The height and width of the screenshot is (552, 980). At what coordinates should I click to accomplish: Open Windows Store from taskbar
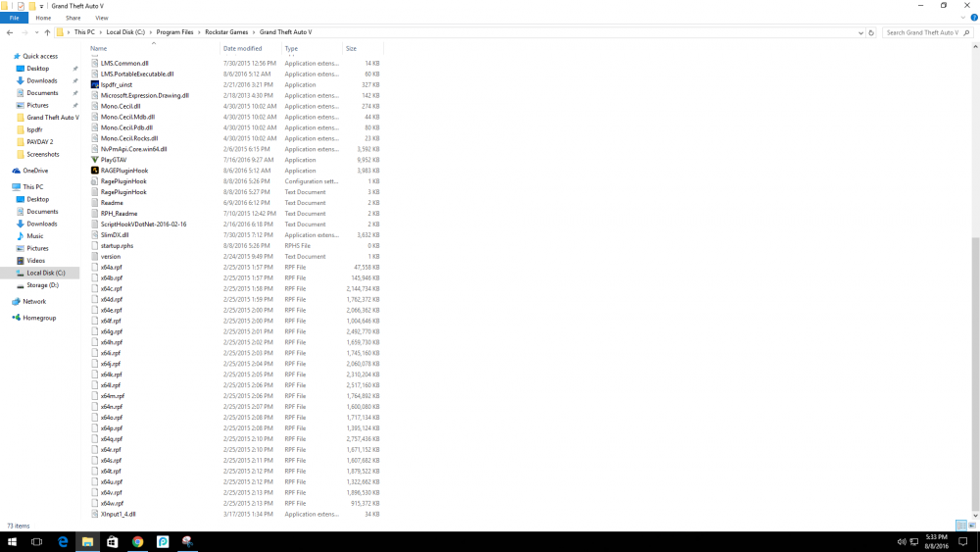[113, 541]
